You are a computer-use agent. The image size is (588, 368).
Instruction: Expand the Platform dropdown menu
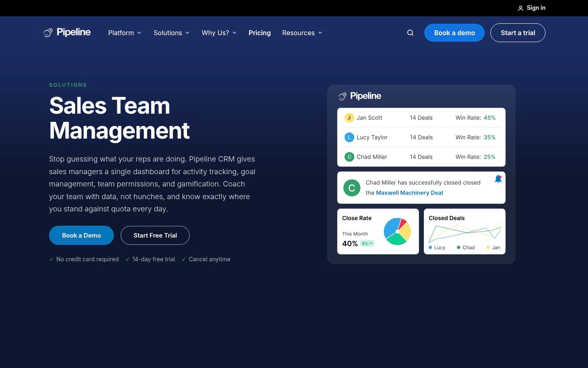[125, 33]
